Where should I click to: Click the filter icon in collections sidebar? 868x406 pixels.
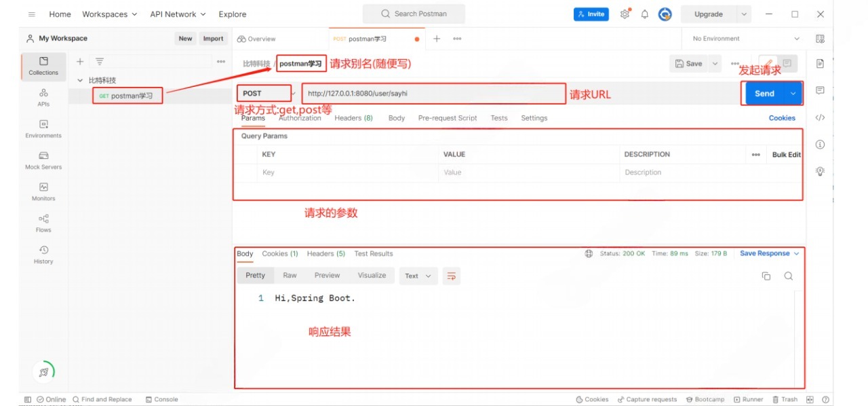coord(99,61)
